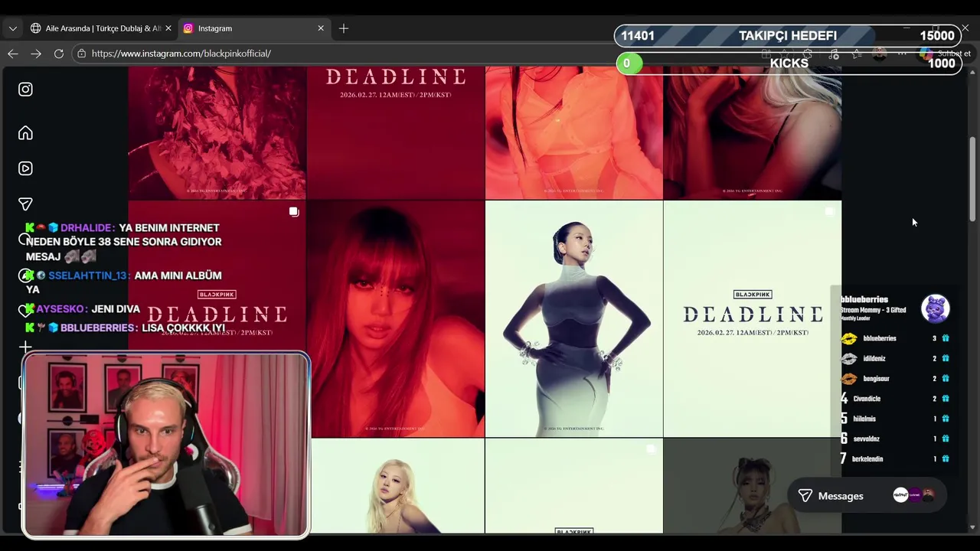
Task: Open the white DEADLINE announcement post
Action: pyautogui.click(x=753, y=319)
